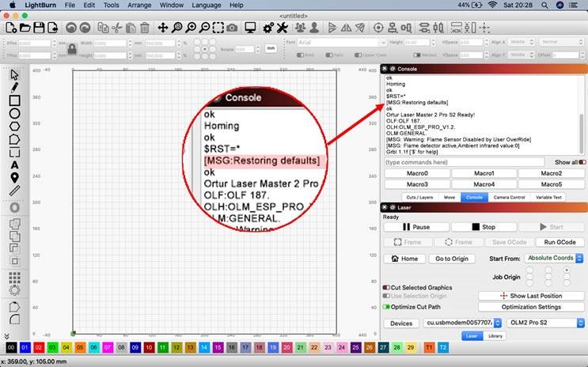Open the Language menu

coord(207,6)
